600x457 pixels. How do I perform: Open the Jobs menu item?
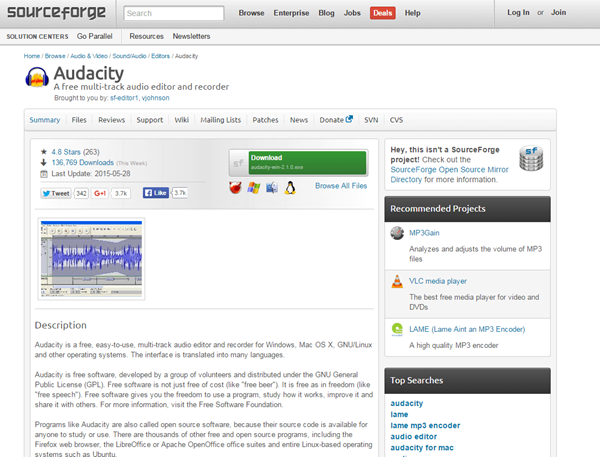coord(352,13)
